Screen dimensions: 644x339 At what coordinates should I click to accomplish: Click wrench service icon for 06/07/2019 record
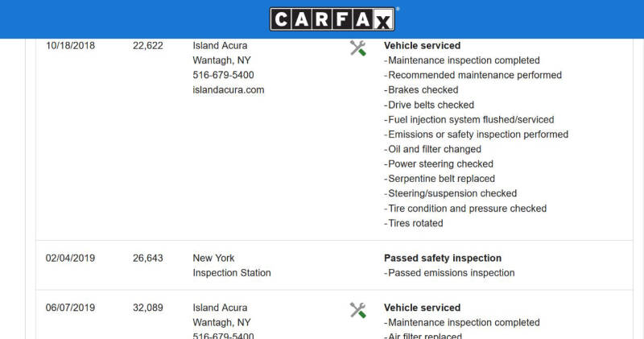coord(357,310)
